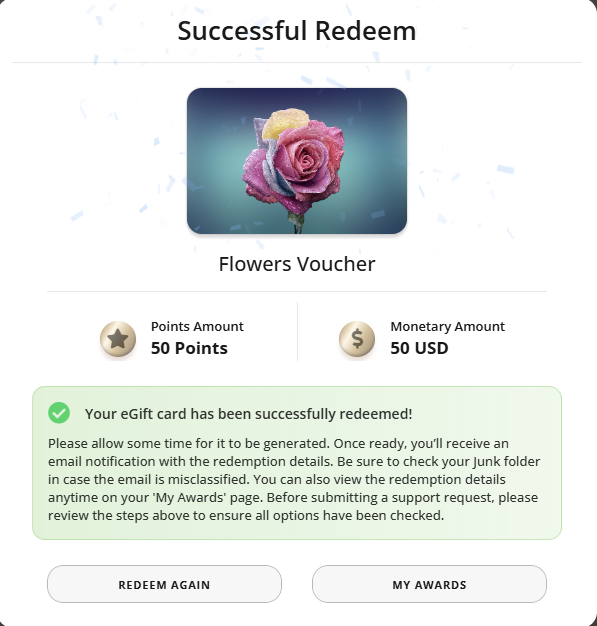The image size is (597, 626).
Task: Select the 50 Points value
Action: pos(189,348)
